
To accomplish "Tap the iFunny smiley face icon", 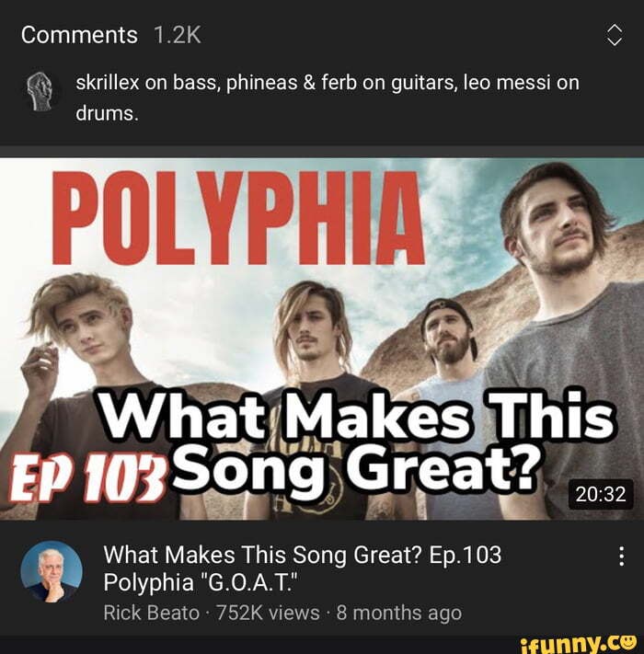I will pyautogui.click(x=630, y=640).
